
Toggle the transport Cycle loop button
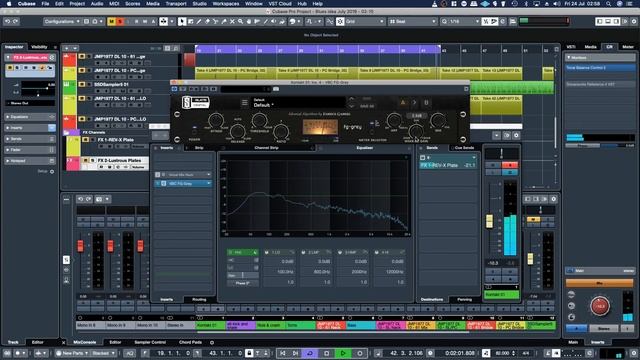point(310,353)
